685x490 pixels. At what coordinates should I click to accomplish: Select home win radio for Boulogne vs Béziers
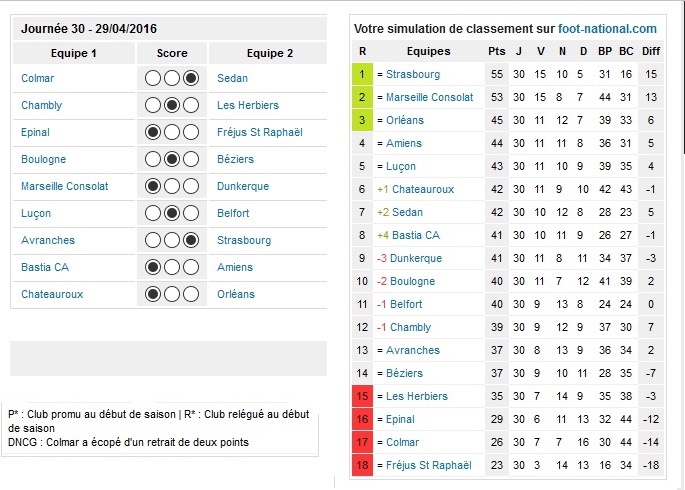[x=153, y=159]
